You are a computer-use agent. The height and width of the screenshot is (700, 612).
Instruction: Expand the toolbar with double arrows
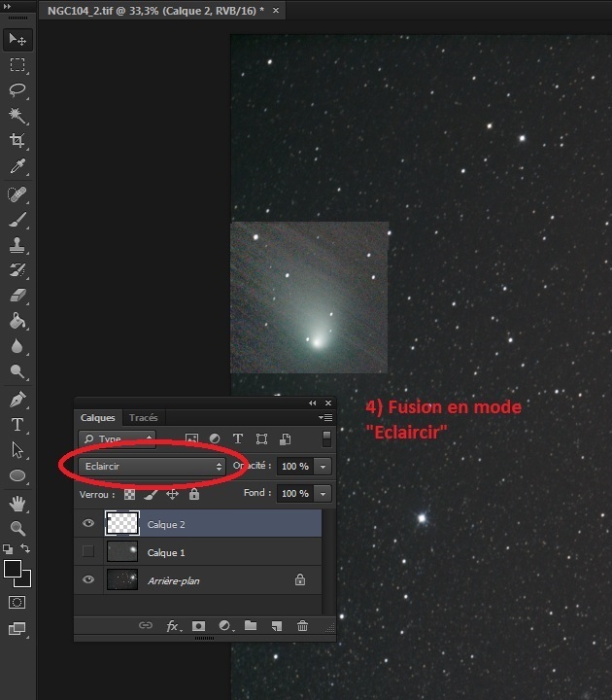pyautogui.click(x=7, y=6)
